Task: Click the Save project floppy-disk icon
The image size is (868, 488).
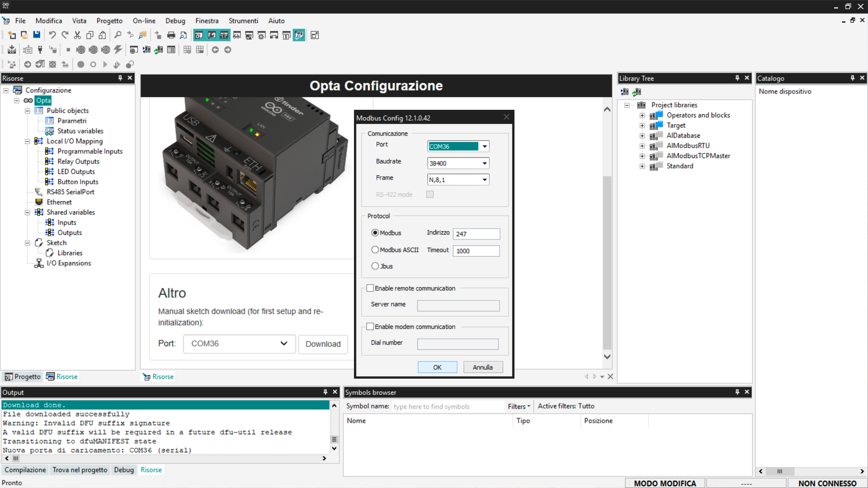Action: pyautogui.click(x=37, y=35)
